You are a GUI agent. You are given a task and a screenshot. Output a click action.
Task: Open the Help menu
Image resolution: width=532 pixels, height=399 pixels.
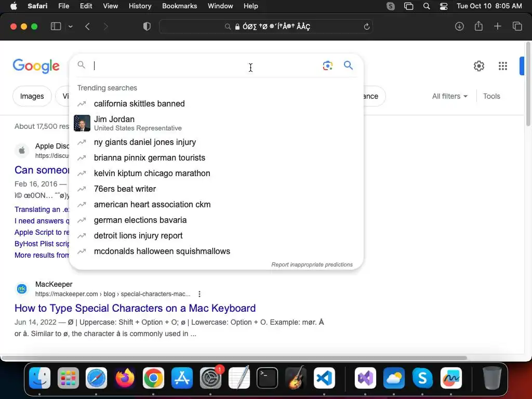[x=251, y=6]
